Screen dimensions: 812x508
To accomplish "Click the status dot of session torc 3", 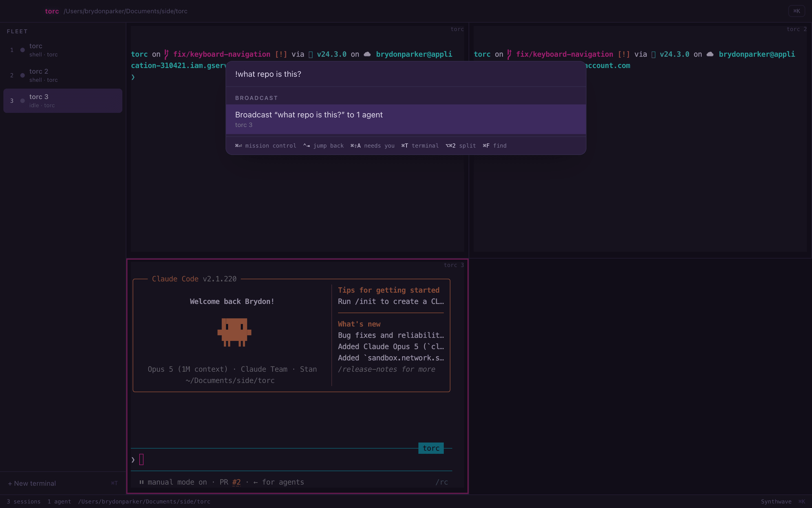I will (23, 101).
